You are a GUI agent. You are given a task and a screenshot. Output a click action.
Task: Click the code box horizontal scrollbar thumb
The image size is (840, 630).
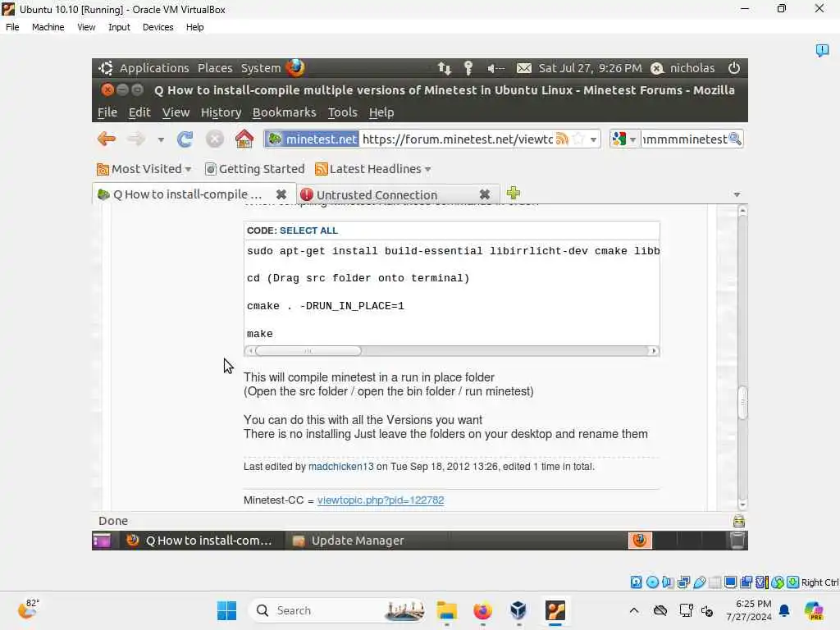click(x=308, y=351)
